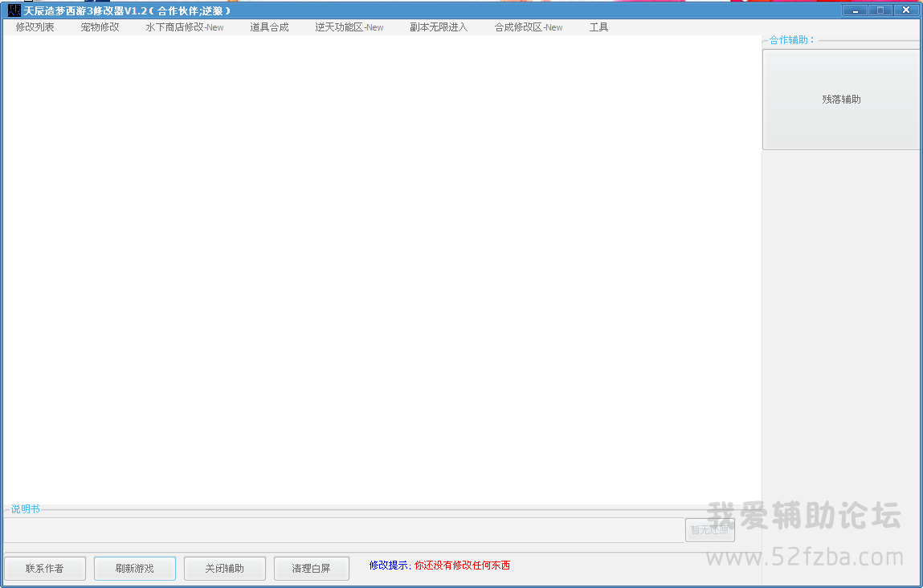This screenshot has height=588, width=923.
Task: Click the blank white game display area
Action: pyautogui.click(x=382, y=269)
